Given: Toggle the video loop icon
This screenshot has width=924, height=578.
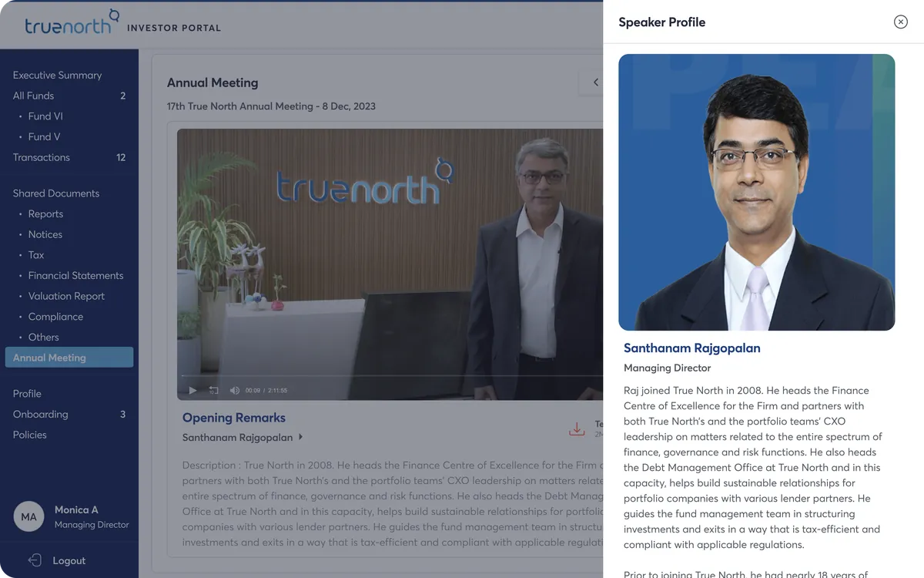Looking at the screenshot, I should pos(214,390).
